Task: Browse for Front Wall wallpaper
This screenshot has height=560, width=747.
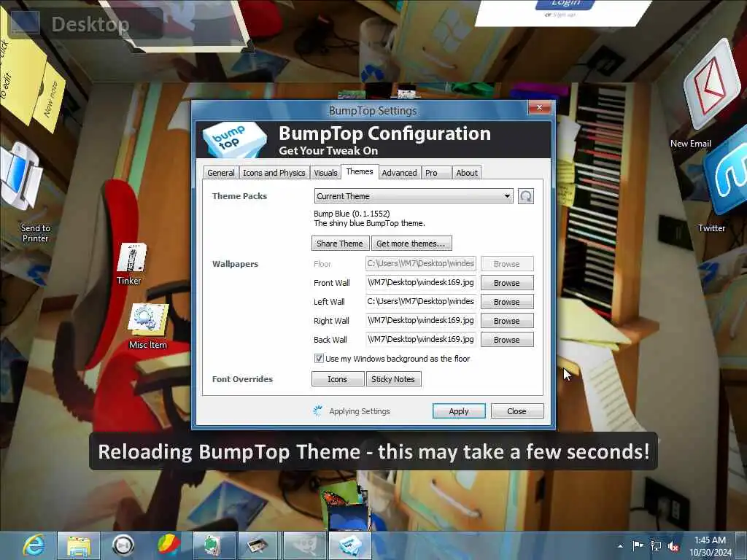Action: (507, 282)
